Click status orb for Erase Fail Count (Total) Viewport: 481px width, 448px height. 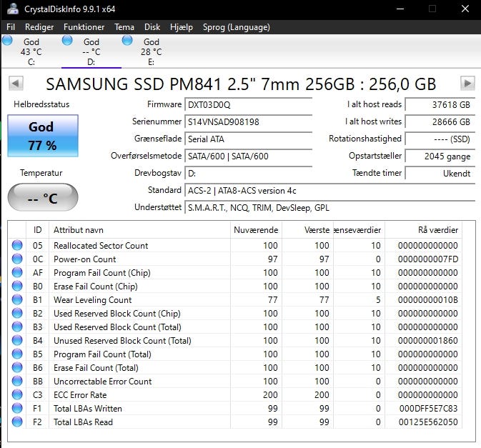[x=17, y=368]
